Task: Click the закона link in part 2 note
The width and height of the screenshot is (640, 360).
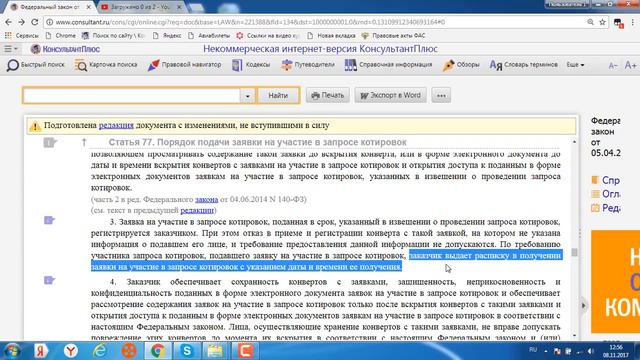Action: pyautogui.click(x=207, y=199)
